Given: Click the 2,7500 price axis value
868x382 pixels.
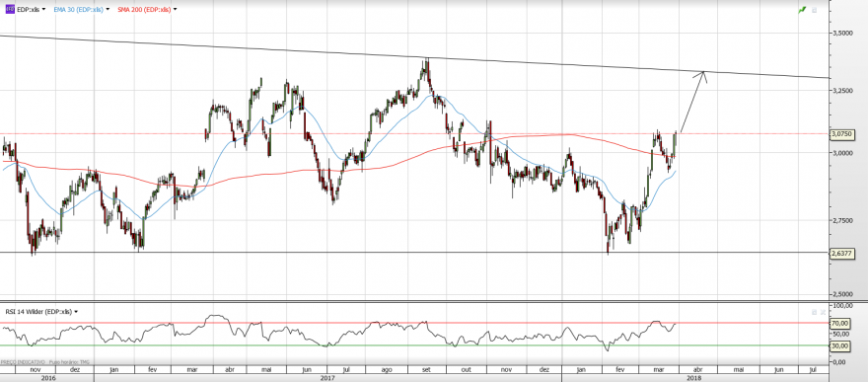Looking at the screenshot, I should click(x=842, y=221).
